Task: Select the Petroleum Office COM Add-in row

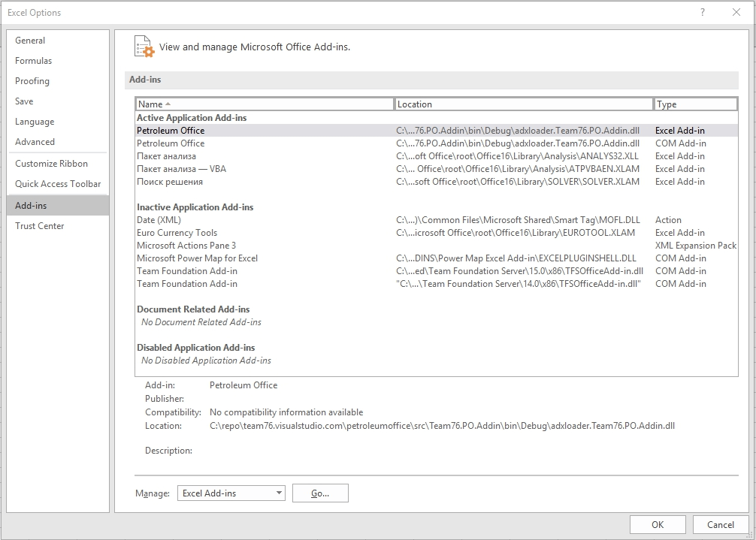Action: tap(171, 143)
